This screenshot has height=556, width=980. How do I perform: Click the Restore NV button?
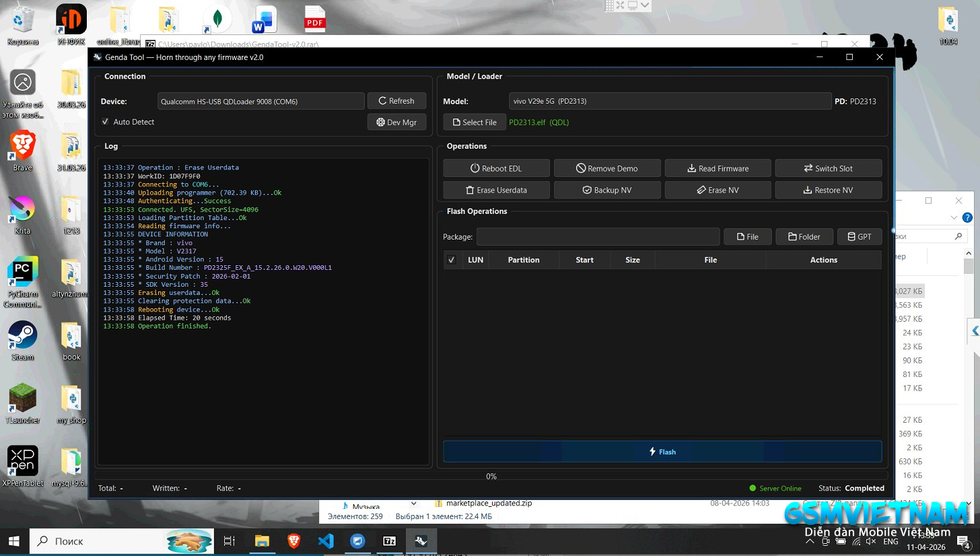point(828,190)
